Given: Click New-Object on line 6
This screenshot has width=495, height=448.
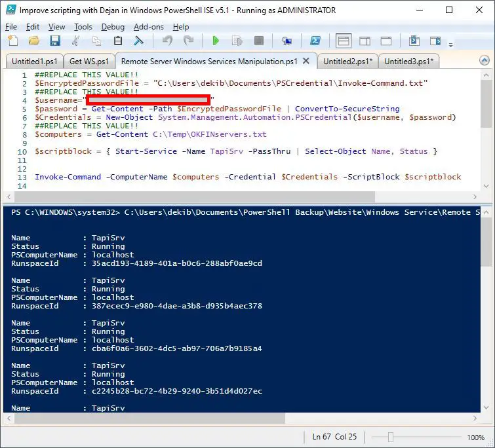Looking at the screenshot, I should coord(129,117).
